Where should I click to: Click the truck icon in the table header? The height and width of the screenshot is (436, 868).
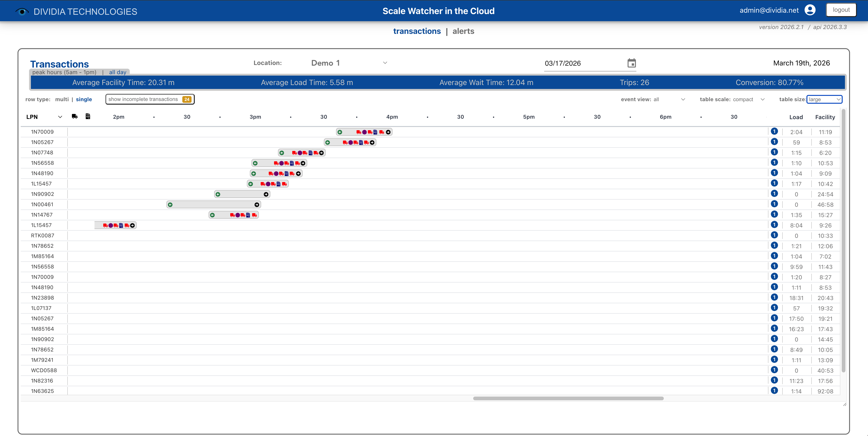[x=75, y=116]
